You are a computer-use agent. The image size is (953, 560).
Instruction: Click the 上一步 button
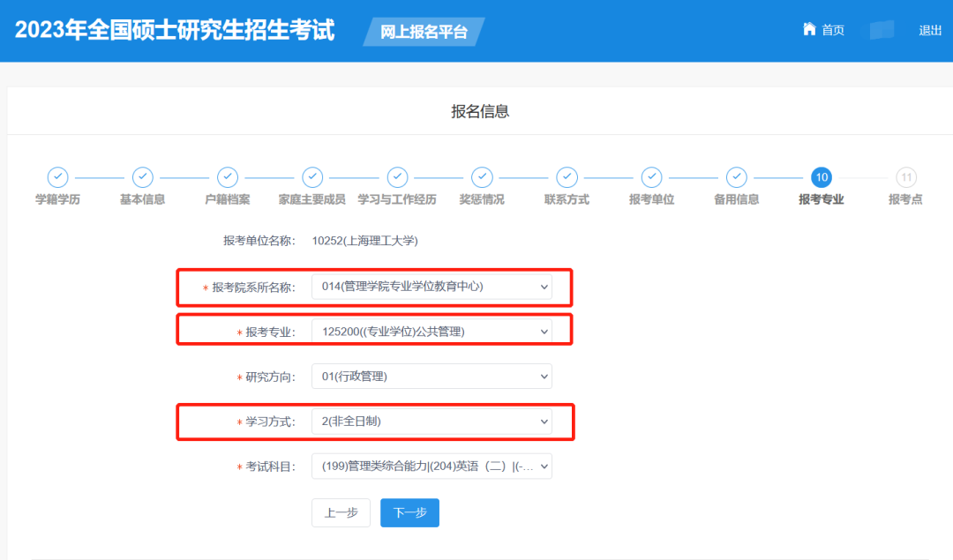coord(341,512)
